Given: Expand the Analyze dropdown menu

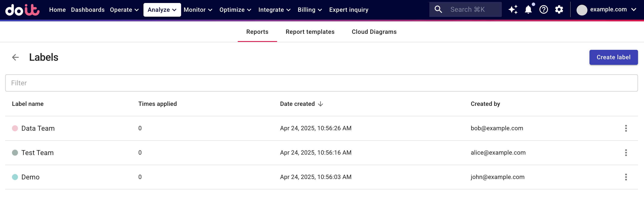Looking at the screenshot, I should [162, 10].
